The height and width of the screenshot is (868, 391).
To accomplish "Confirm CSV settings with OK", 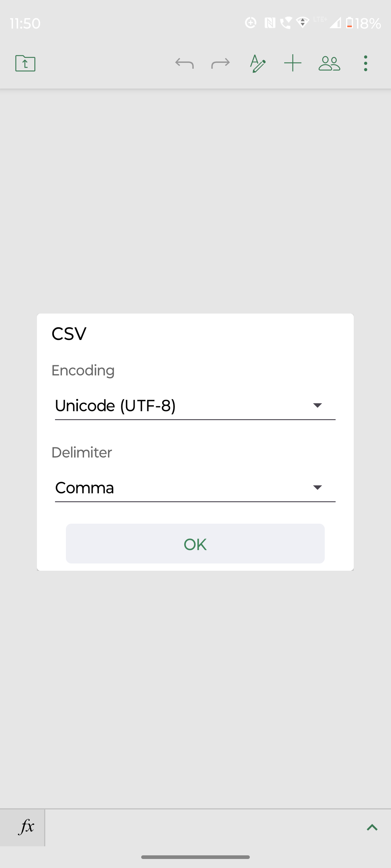I will pos(195,544).
